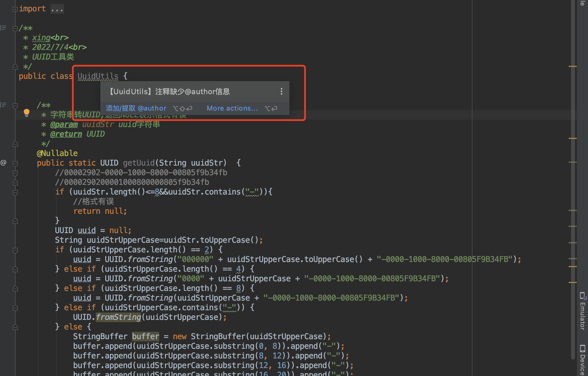Click fold end marker below return null block
588x376 pixels.
pos(15,221)
